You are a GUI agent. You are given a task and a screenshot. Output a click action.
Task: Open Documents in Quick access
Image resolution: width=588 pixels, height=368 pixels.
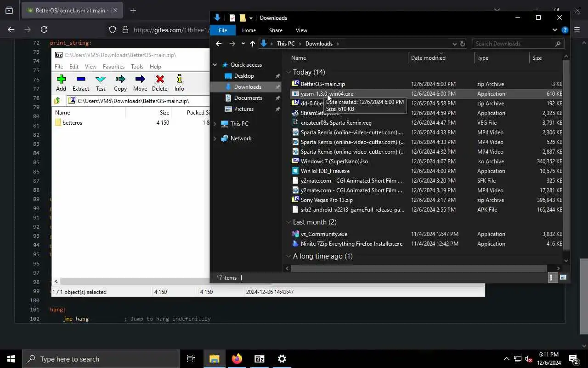point(248,98)
